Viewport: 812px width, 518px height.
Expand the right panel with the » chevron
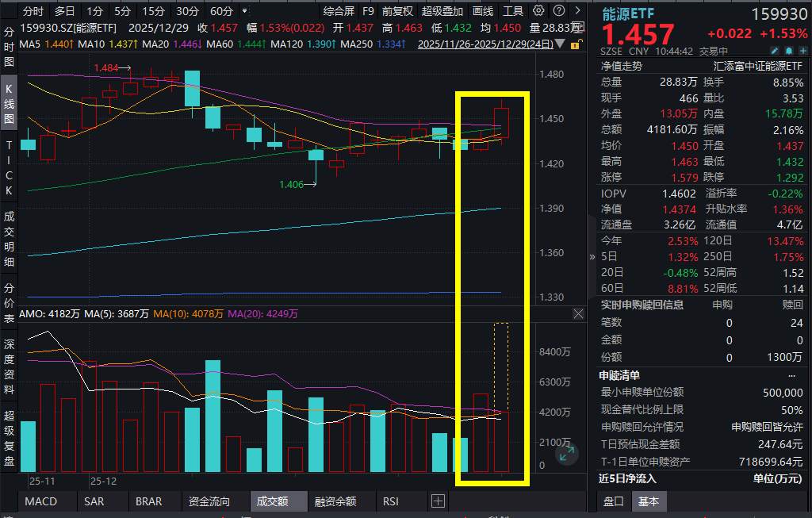click(x=592, y=256)
